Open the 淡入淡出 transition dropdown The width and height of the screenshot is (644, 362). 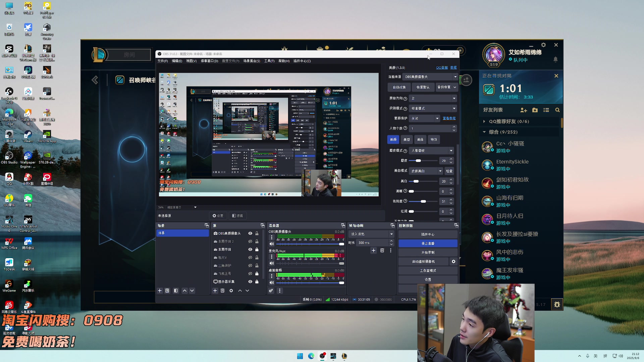371,234
